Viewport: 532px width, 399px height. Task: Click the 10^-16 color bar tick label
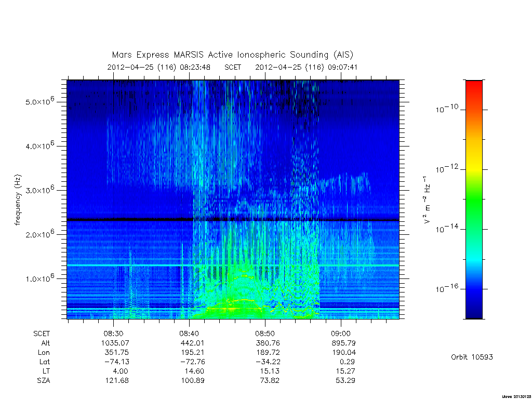click(x=447, y=288)
